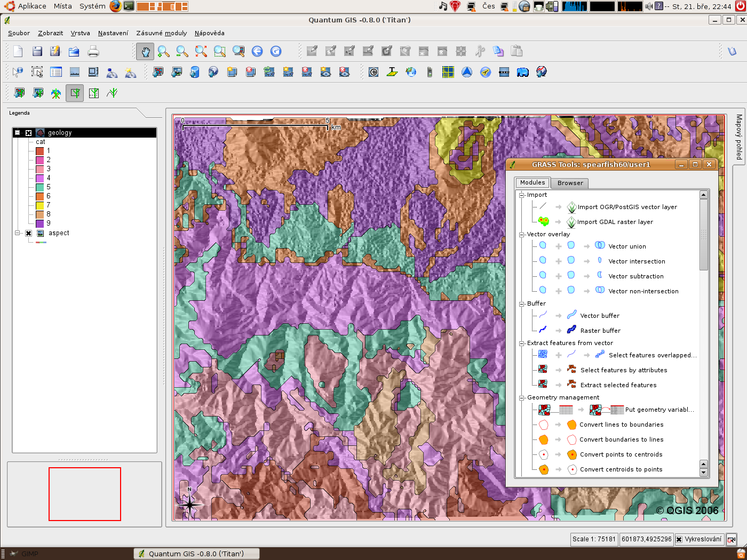The width and height of the screenshot is (747, 560).
Task: Open a project using the folder icon
Action: [x=74, y=51]
